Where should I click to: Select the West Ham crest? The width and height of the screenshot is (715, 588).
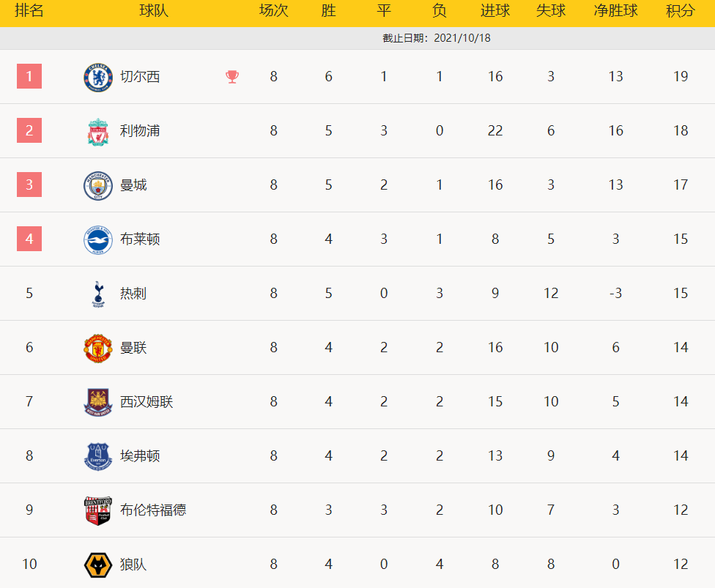tap(98, 403)
